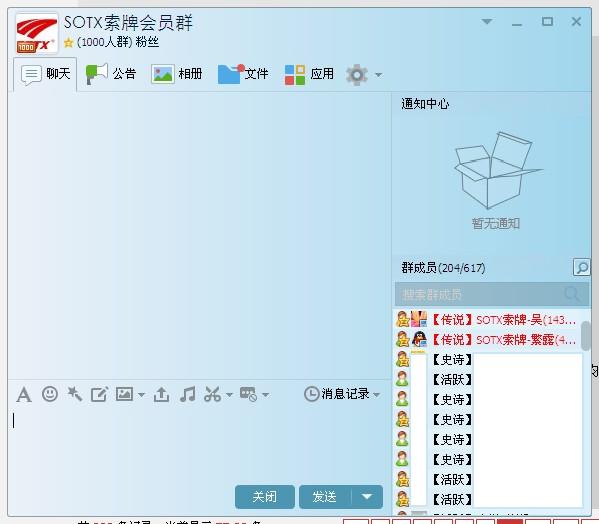Click the music note icon
599x524 pixels.
(187, 395)
